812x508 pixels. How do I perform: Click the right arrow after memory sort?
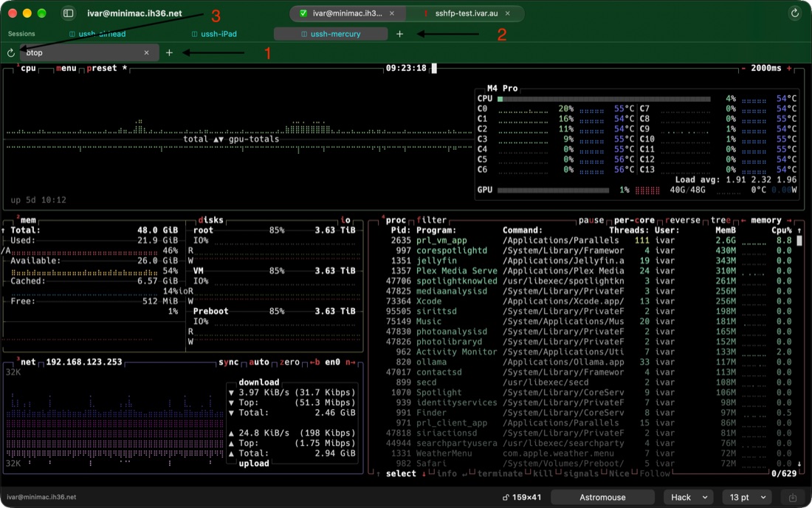(x=789, y=220)
